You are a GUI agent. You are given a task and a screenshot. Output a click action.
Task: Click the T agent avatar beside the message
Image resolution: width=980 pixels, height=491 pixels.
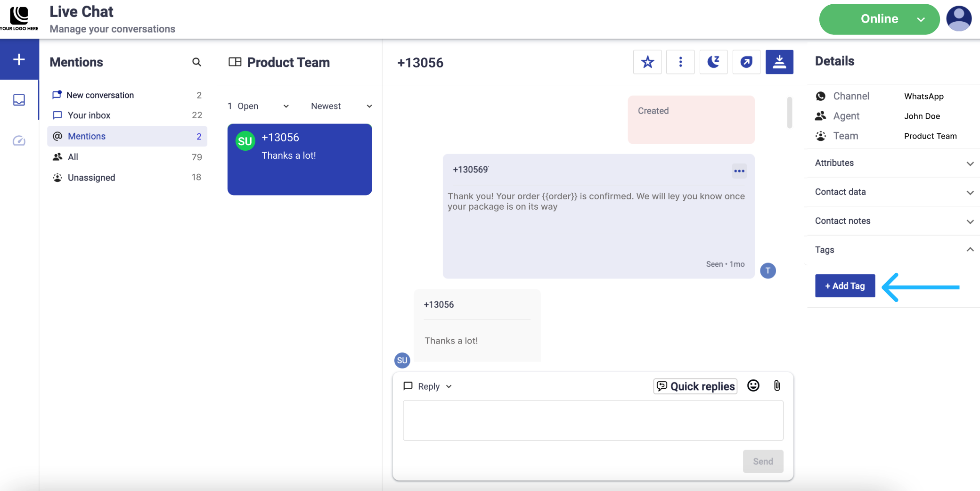pos(768,270)
